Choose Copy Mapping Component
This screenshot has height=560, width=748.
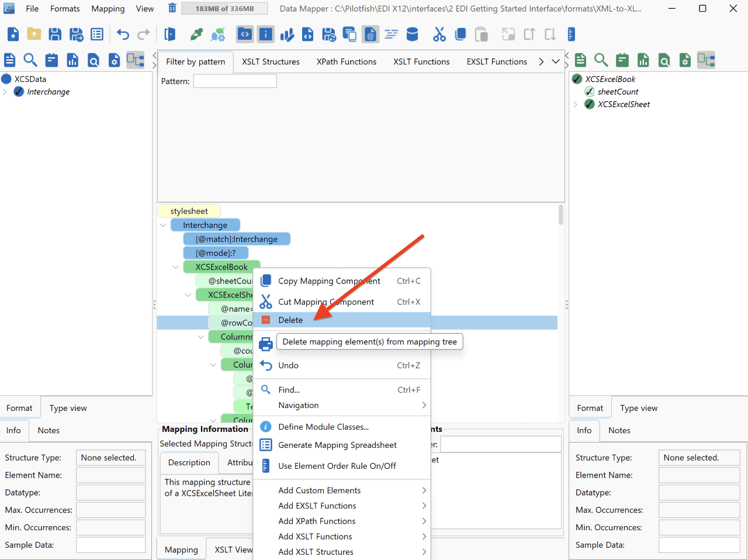click(x=342, y=281)
